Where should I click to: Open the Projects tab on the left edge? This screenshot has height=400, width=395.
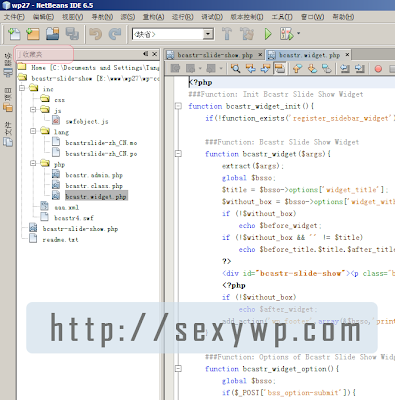8,99
